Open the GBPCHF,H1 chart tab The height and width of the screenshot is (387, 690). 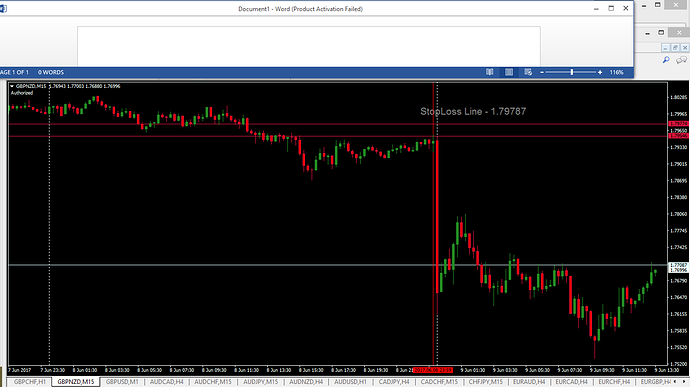pos(29,382)
